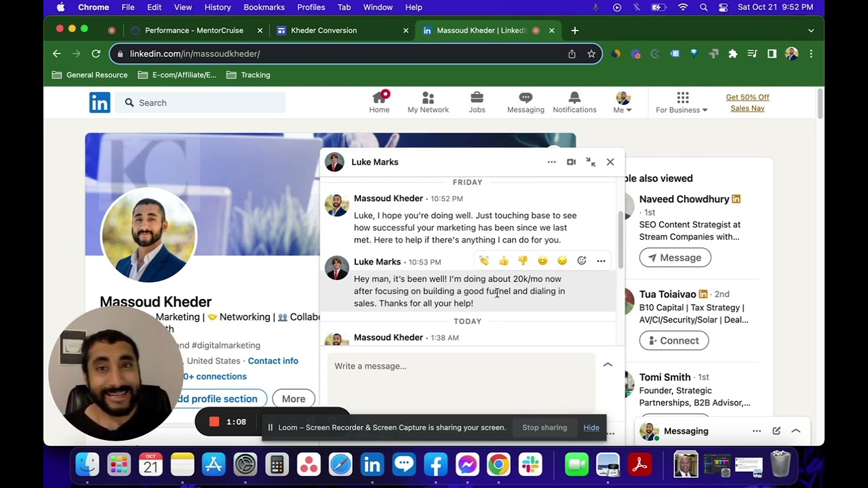Open Chrome tab search dropdown

click(811, 30)
